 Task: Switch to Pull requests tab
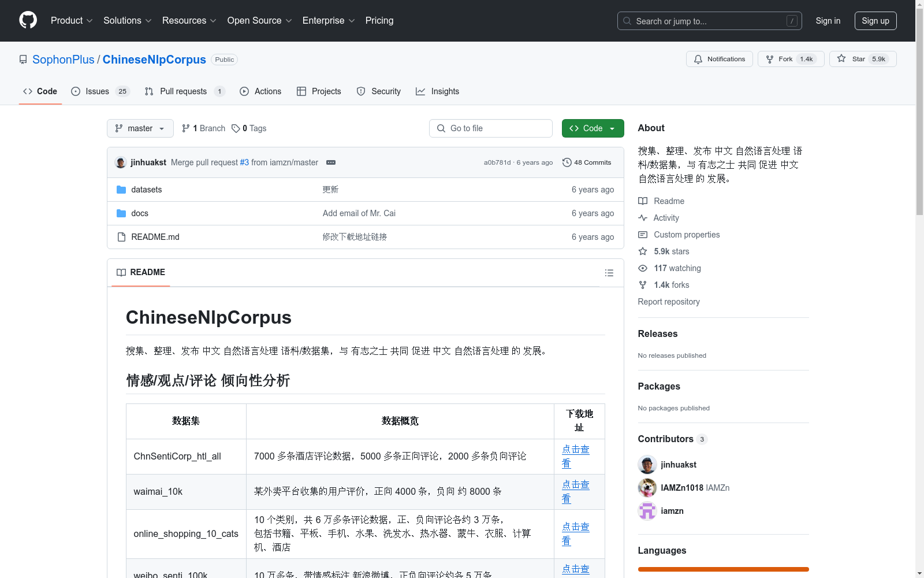pyautogui.click(x=184, y=91)
